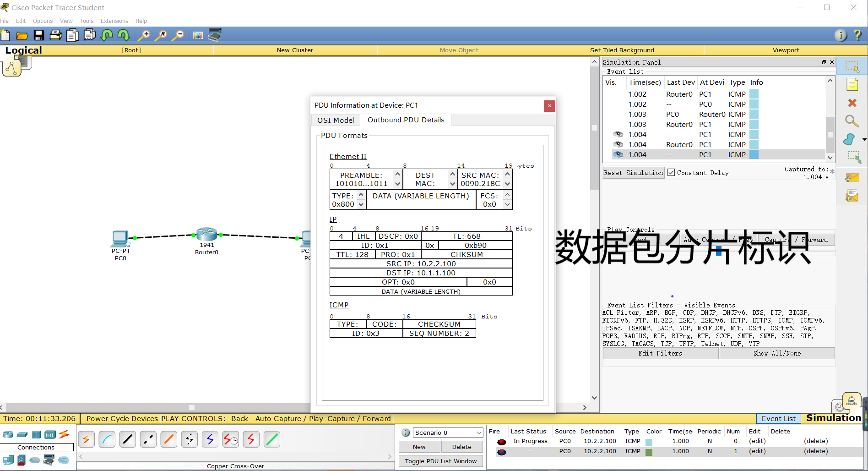Click the Print icon in the toolbar

(x=56, y=35)
